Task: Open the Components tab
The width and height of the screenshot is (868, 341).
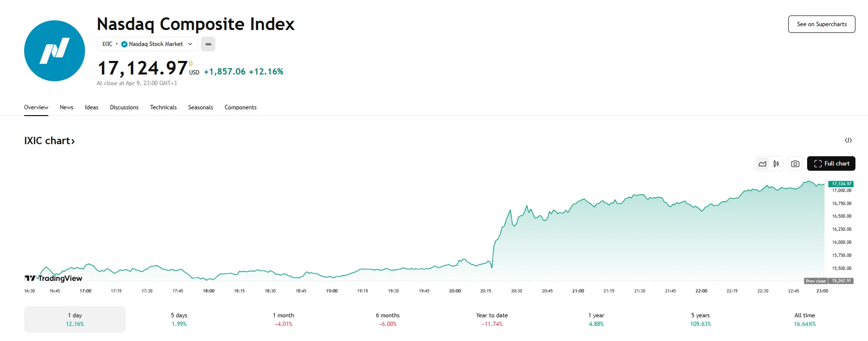Action: coord(240,107)
